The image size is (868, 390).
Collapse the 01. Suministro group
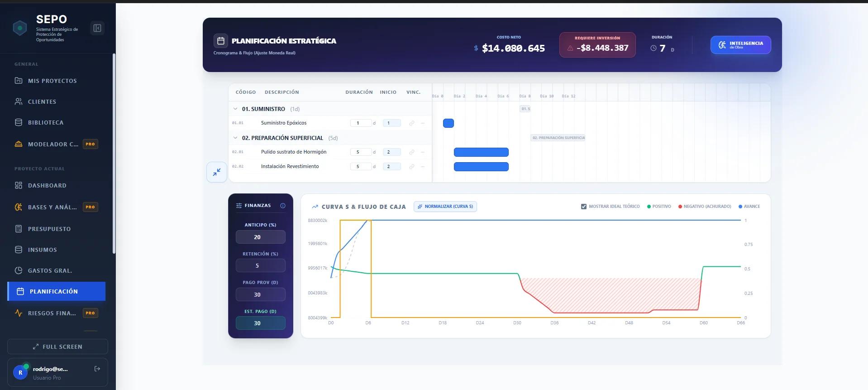coord(235,109)
